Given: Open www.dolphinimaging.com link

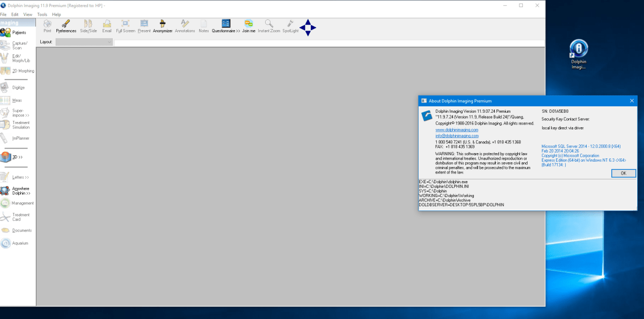Looking at the screenshot, I should (457, 130).
